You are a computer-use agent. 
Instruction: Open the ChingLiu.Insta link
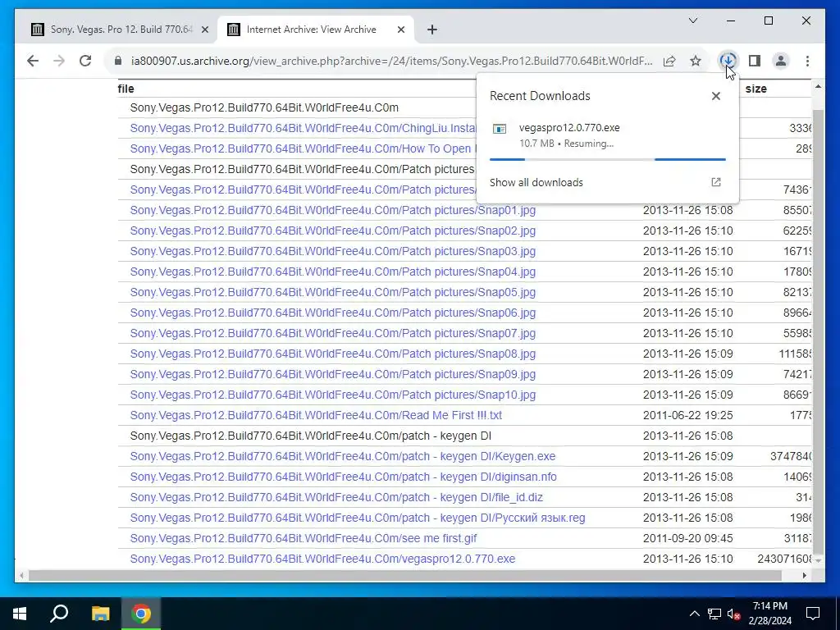pyautogui.click(x=304, y=128)
